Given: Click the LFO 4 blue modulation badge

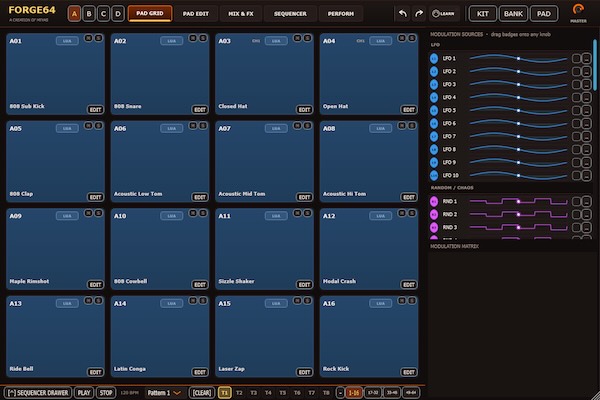Looking at the screenshot, I should tap(434, 98).
